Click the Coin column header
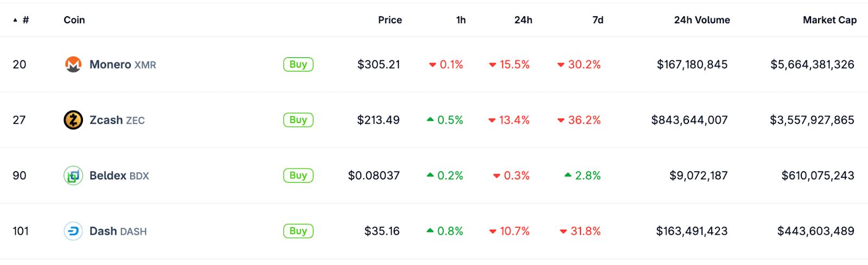Image resolution: width=868 pixels, height=265 pixels. pyautogui.click(x=74, y=20)
